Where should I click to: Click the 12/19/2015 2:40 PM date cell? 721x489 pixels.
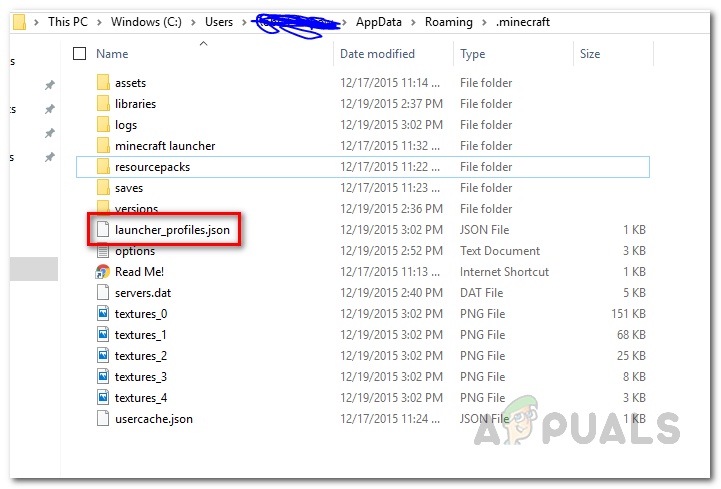(391, 293)
